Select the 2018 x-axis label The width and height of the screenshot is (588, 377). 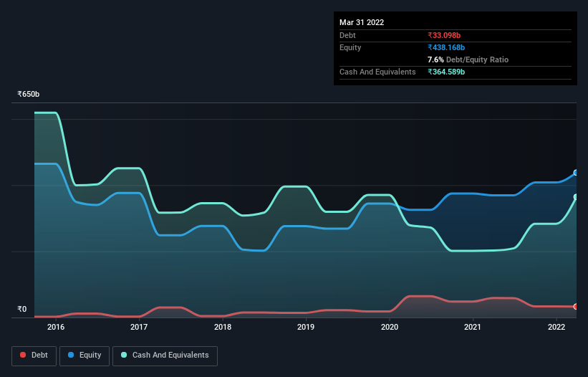click(223, 327)
